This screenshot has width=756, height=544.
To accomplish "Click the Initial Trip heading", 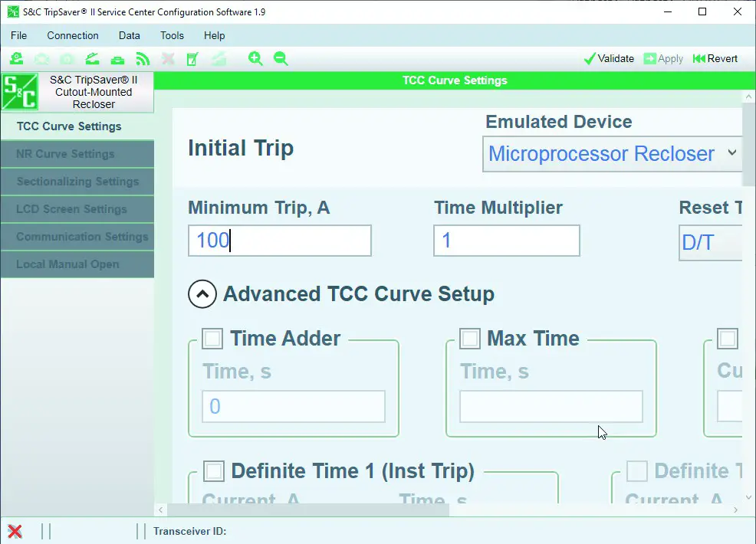I will [241, 148].
